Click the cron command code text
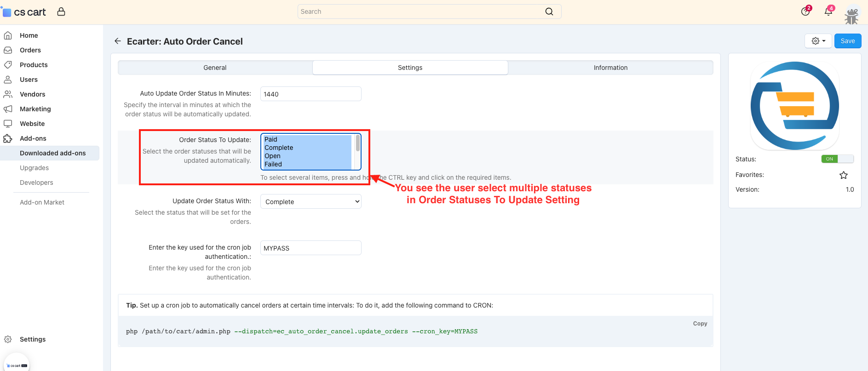Image resolution: width=868 pixels, height=371 pixels. pyautogui.click(x=302, y=331)
